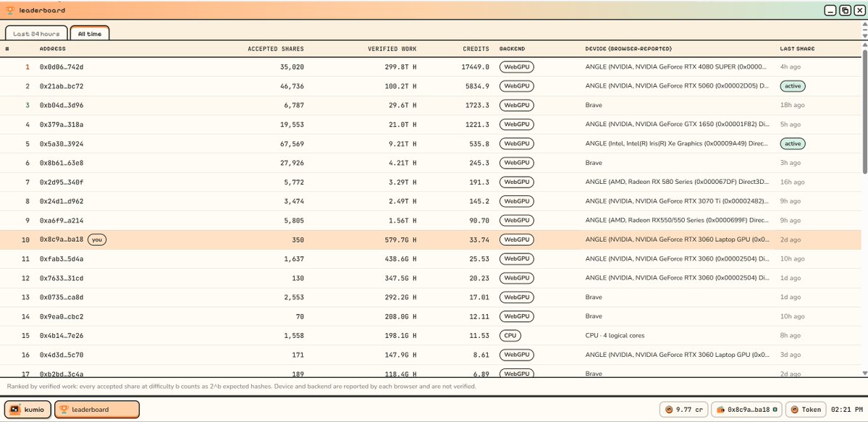Screen dimensions: 868x422
Task: Click the Device (browser-reported) column header
Action: pos(629,48)
